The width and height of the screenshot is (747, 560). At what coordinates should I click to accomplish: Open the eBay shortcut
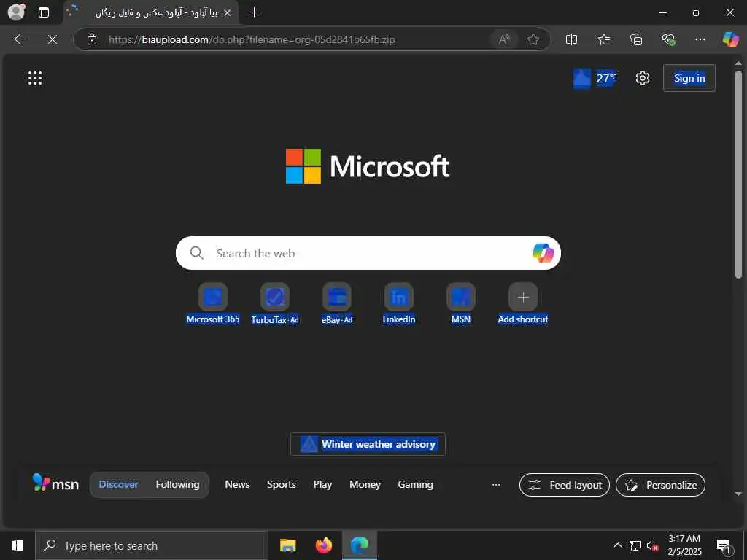click(x=337, y=303)
